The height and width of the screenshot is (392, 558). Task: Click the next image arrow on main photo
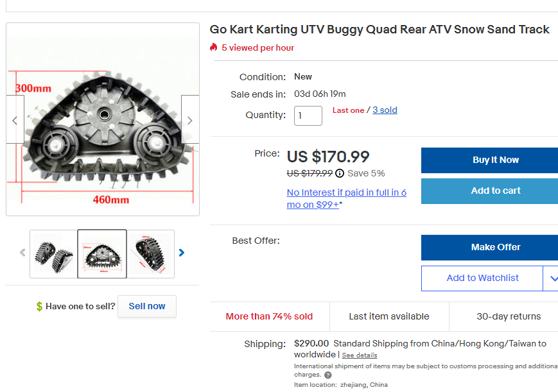point(189,120)
